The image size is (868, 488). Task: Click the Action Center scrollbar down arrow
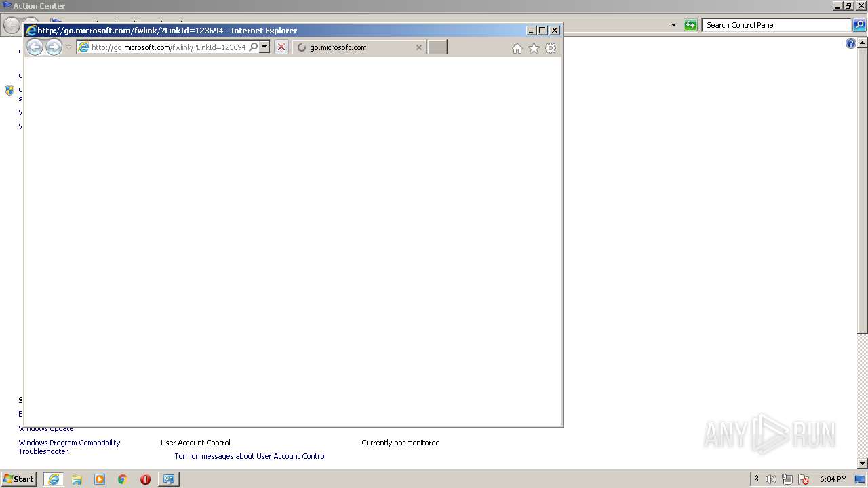click(863, 464)
